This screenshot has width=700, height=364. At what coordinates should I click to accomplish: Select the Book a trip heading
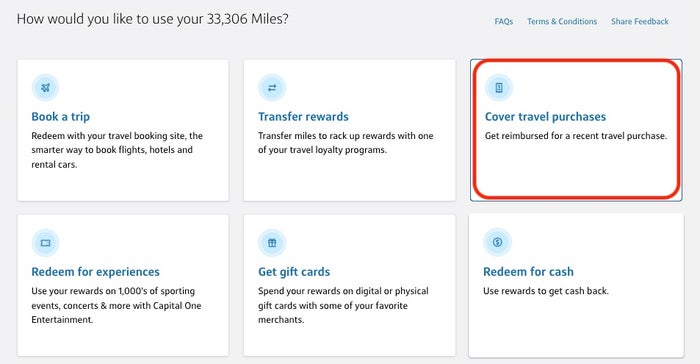[x=61, y=117]
